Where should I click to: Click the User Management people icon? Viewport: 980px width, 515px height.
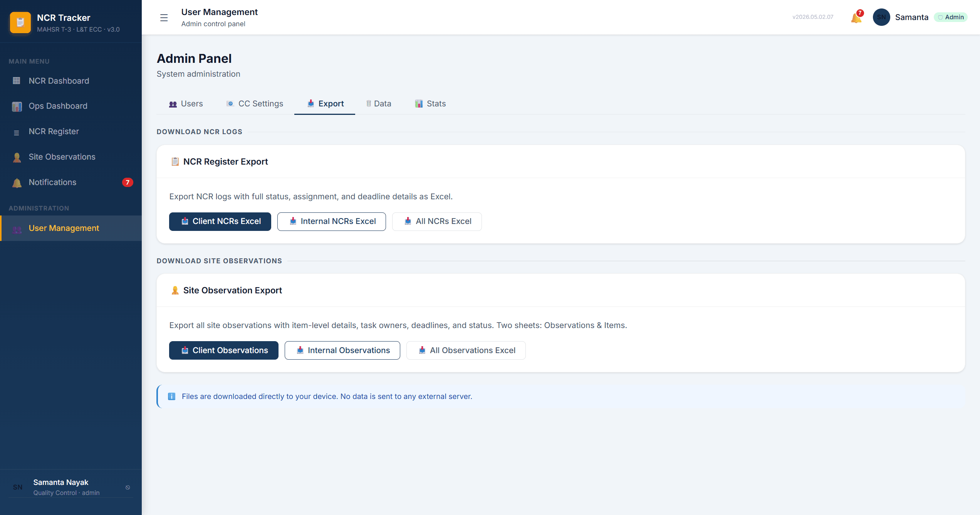pyautogui.click(x=17, y=230)
